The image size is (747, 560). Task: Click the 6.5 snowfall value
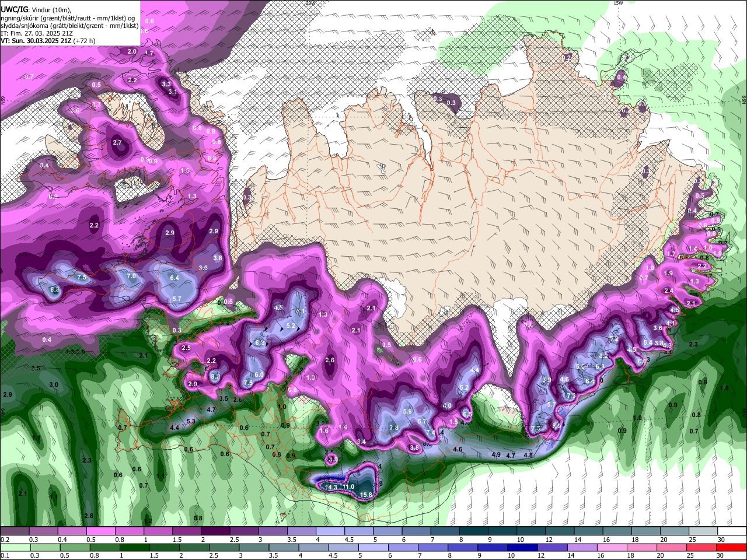pyautogui.click(x=467, y=414)
